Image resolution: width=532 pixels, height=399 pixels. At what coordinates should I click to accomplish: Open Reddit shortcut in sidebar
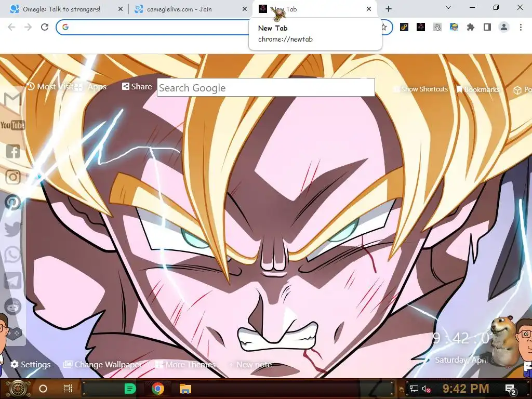pyautogui.click(x=13, y=307)
